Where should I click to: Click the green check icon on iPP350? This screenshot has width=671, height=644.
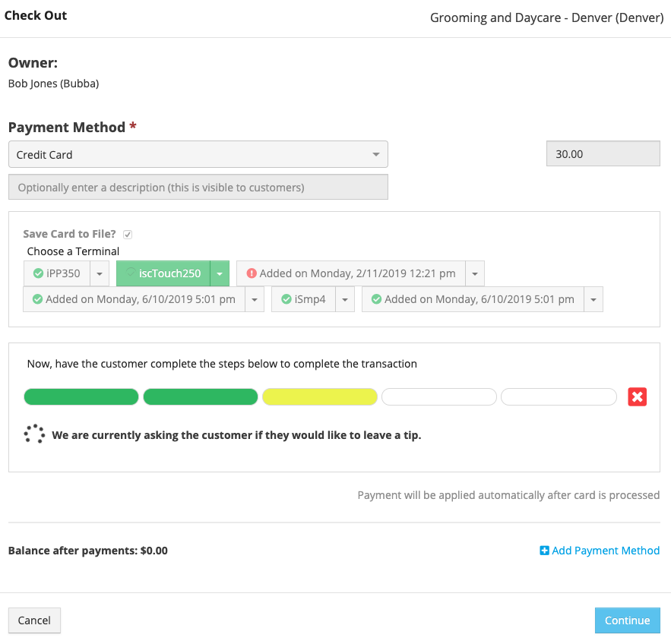point(38,273)
